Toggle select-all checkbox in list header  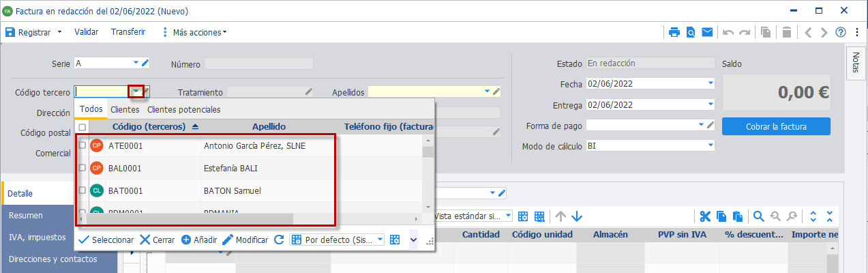point(83,127)
